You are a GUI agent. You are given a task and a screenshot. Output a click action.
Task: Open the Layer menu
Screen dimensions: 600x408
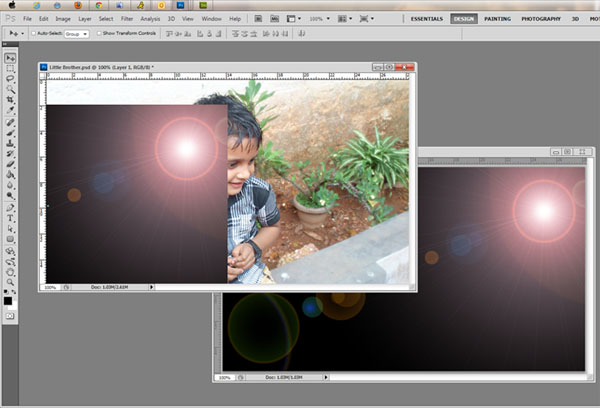point(85,19)
